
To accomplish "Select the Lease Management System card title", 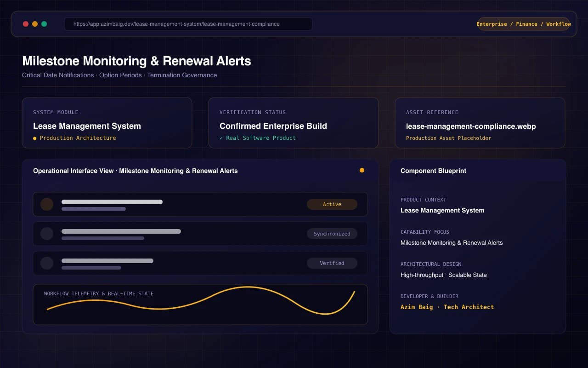I will [87, 126].
